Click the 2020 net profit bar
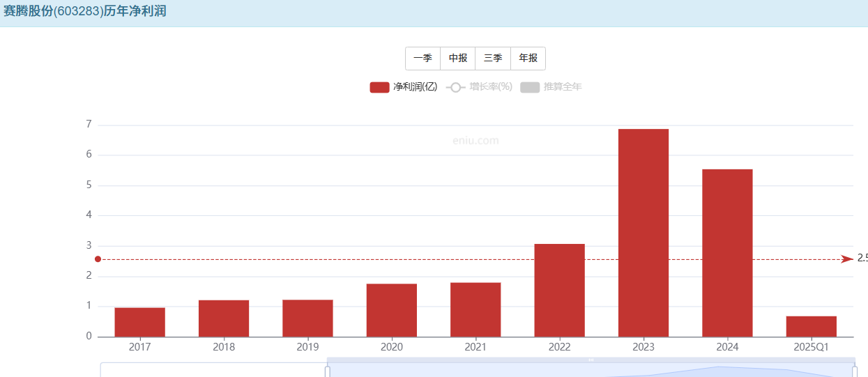 coord(392,310)
